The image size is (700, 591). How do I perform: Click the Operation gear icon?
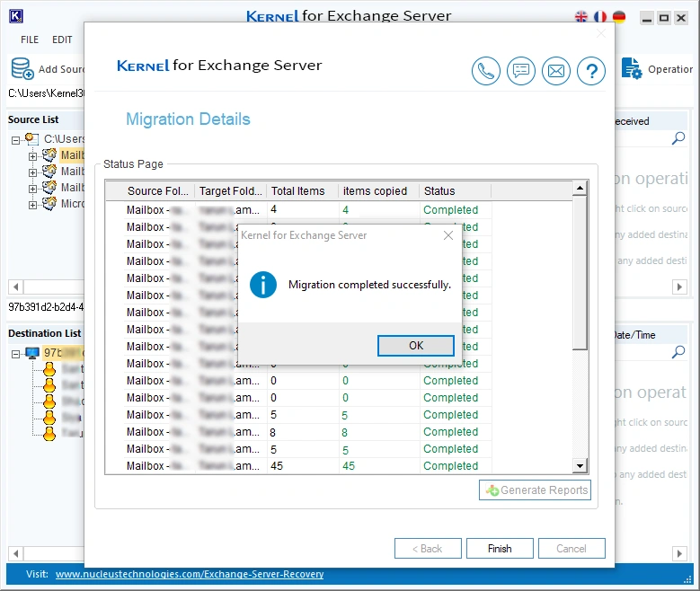[632, 69]
